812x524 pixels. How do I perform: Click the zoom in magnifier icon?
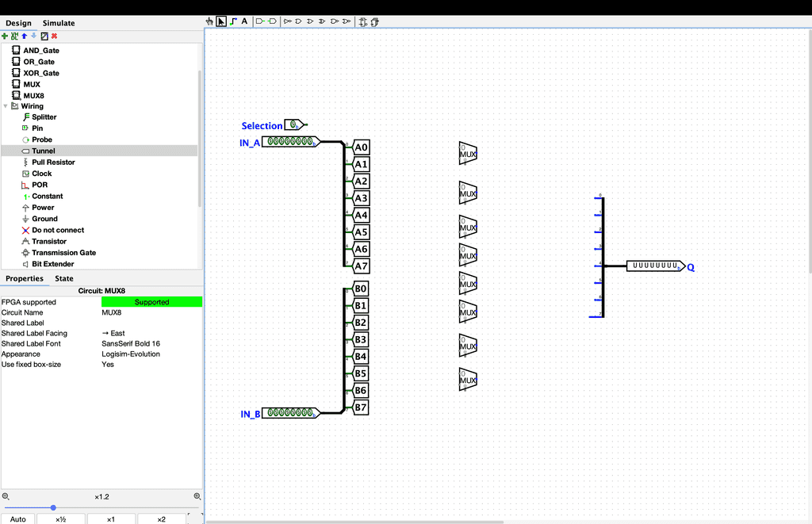[197, 496]
